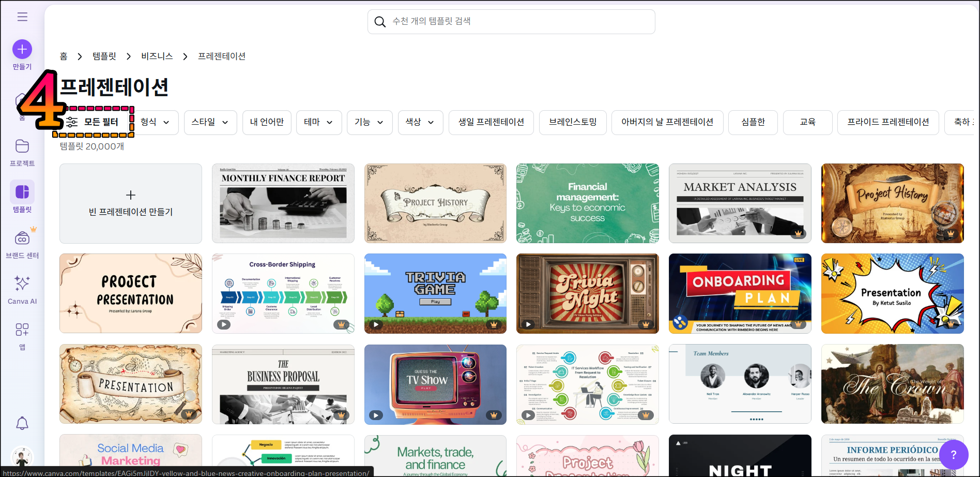The height and width of the screenshot is (477, 980).
Task: Create a blank presentation card
Action: pyautogui.click(x=131, y=203)
